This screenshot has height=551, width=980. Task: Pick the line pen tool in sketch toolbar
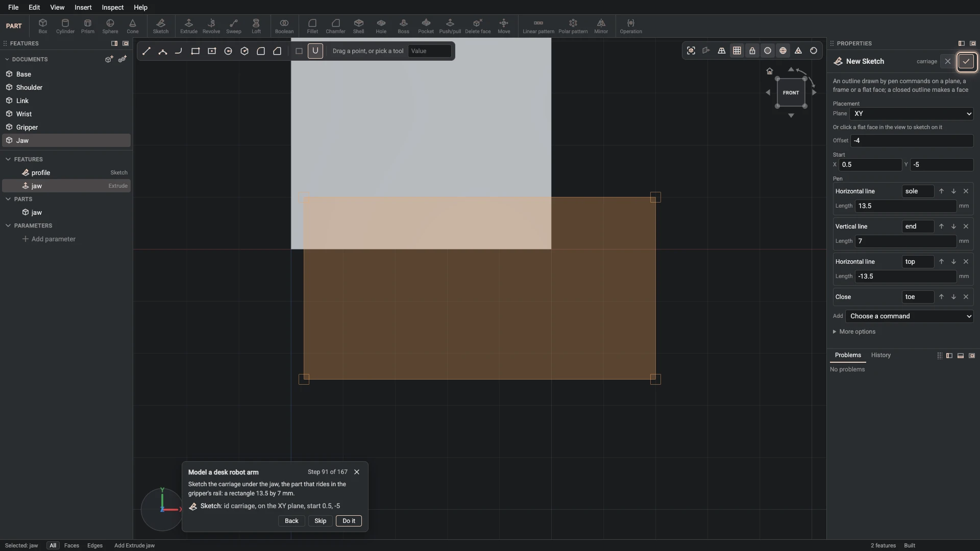pos(146,51)
